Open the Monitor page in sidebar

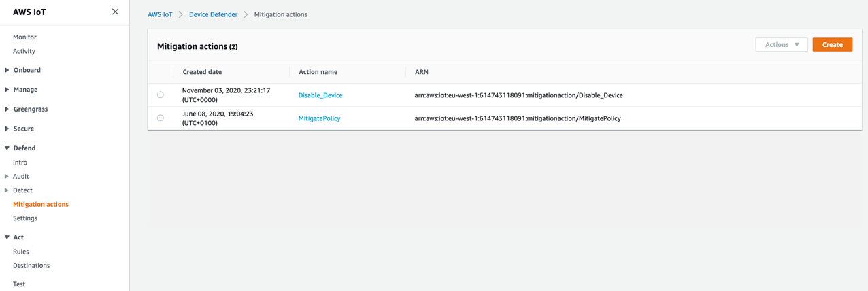24,37
